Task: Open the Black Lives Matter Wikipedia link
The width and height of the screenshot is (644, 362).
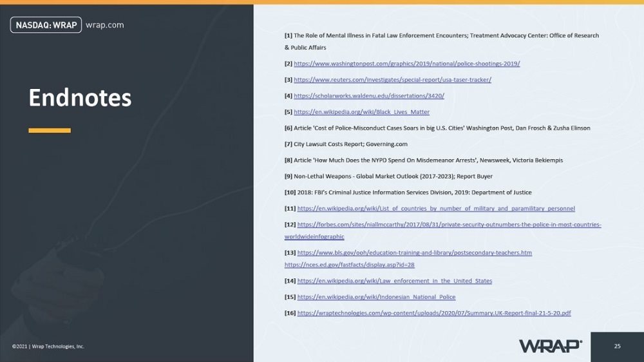Action: [x=361, y=112]
